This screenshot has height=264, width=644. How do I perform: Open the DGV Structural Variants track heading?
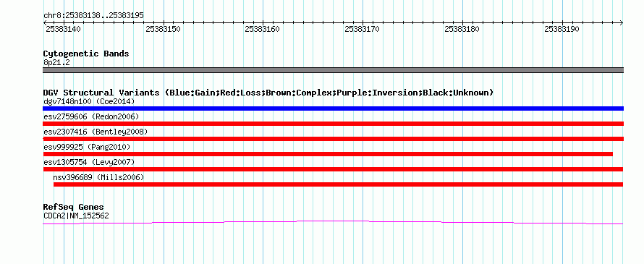point(268,93)
